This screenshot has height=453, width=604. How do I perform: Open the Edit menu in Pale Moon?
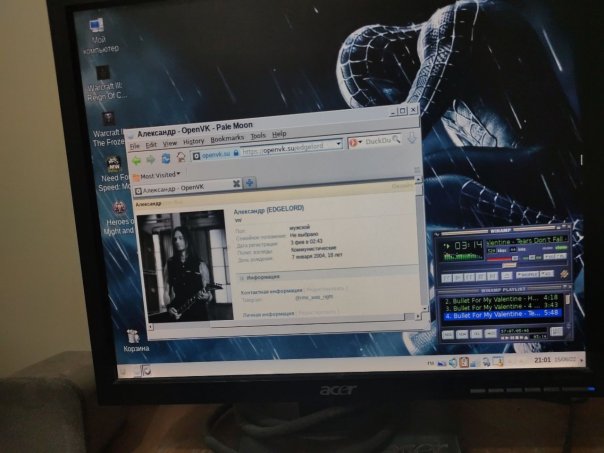click(151, 145)
